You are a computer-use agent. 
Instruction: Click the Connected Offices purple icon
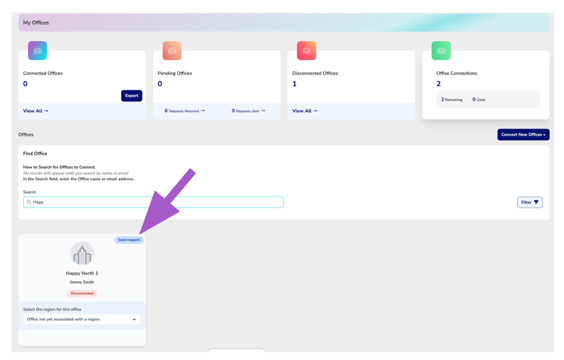[37, 50]
